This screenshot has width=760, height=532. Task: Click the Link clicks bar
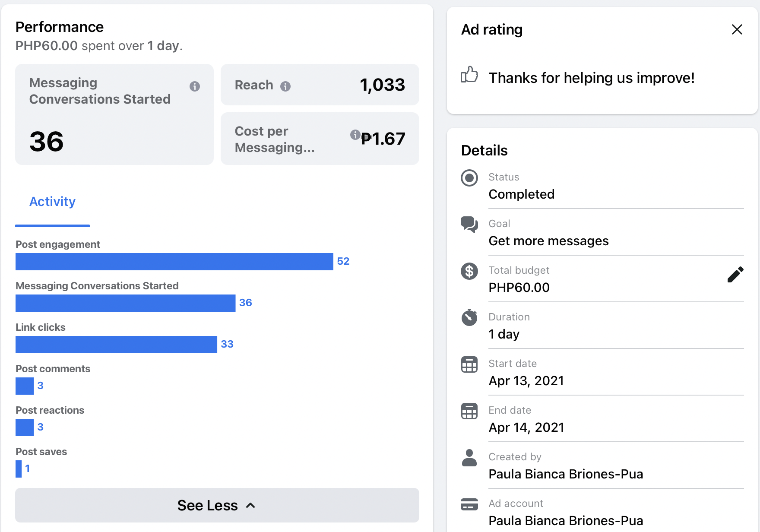[116, 345]
